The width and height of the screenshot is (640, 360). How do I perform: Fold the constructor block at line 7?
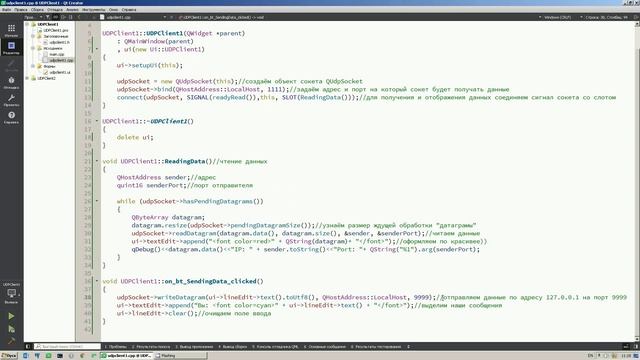[97, 49]
